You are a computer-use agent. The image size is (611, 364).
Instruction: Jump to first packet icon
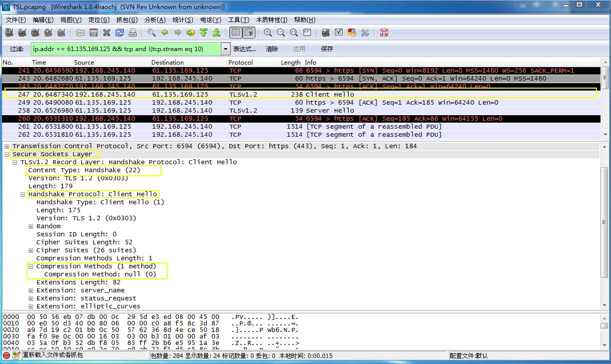click(204, 33)
